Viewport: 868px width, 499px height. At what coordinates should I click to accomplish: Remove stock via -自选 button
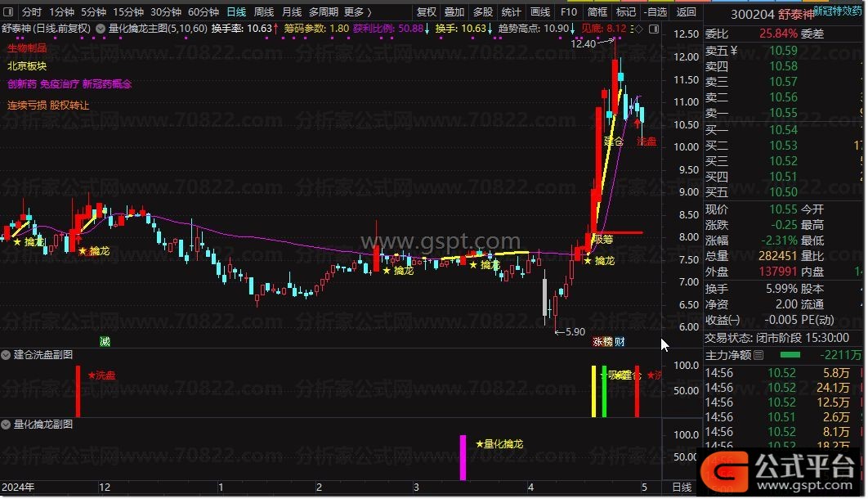coord(656,11)
